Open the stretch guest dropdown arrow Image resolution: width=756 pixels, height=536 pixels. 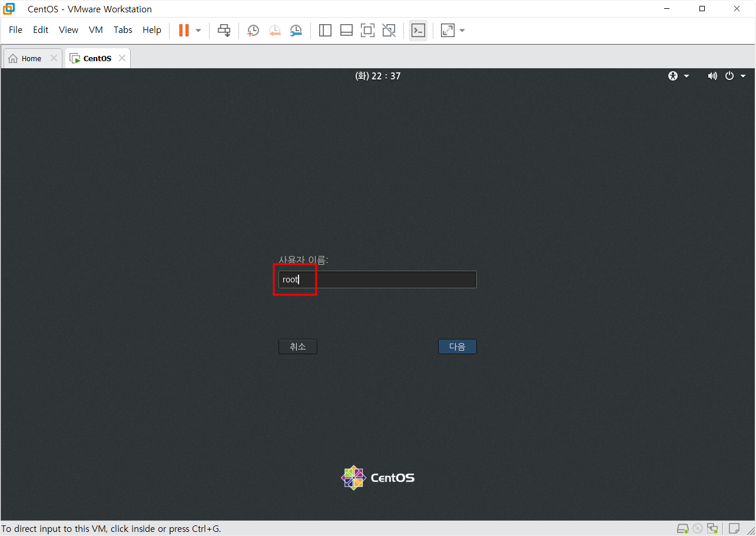click(462, 30)
